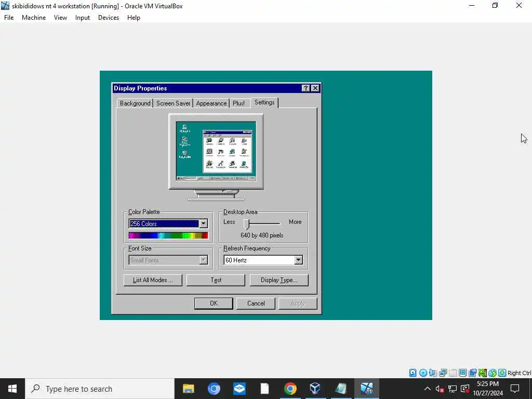Click the monitor display indicator in VirtualBox status bar

click(x=462, y=373)
